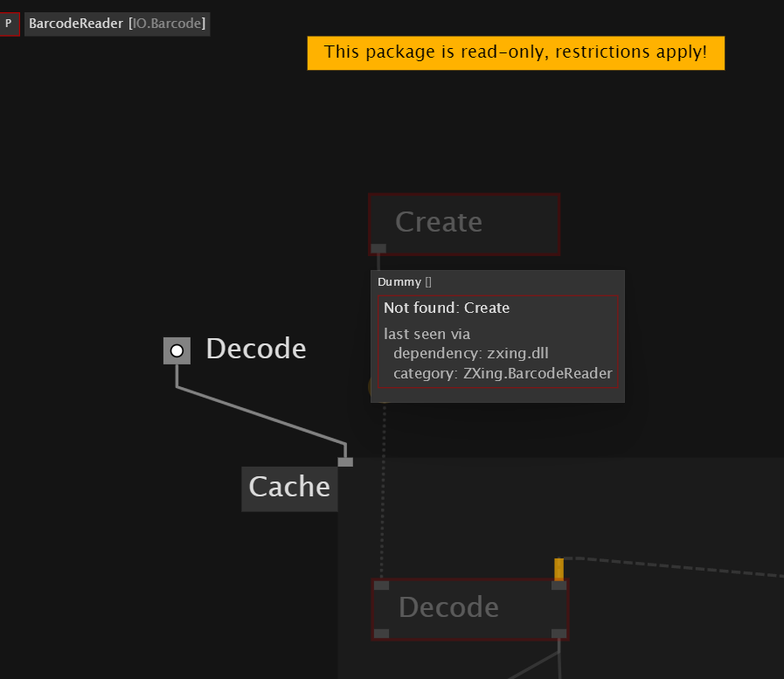Click the Decode operation circle icon
The image size is (784, 679).
177,350
